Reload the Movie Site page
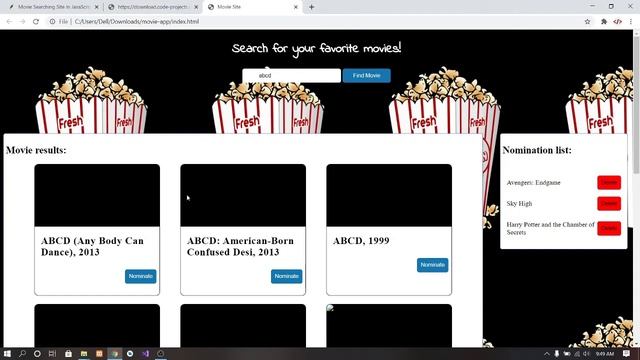 coord(36,22)
